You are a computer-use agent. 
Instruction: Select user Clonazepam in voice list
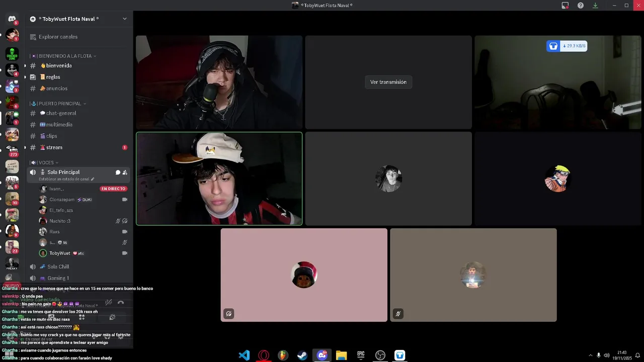pos(61,200)
